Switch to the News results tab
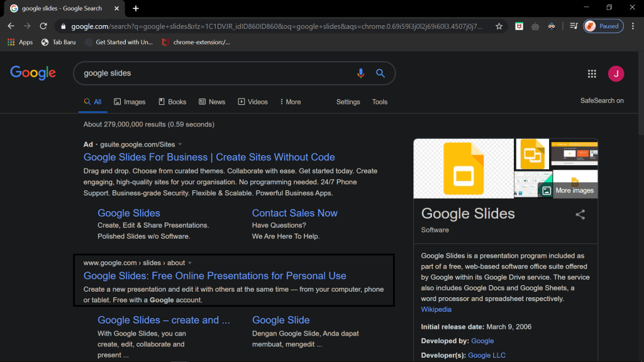Image resolution: width=644 pixels, height=362 pixels. point(212,102)
